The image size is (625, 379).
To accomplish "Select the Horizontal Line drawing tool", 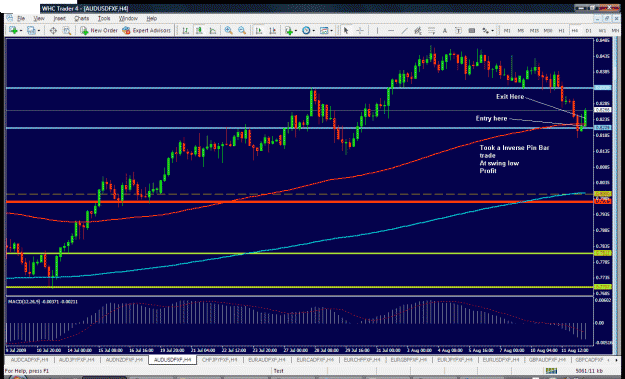I will coord(391,30).
